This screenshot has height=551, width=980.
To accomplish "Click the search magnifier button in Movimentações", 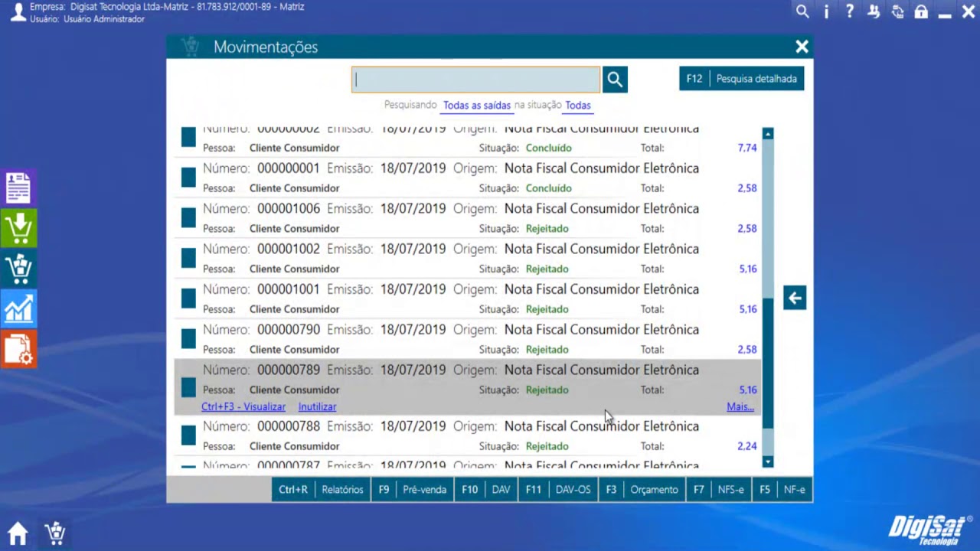I will point(615,79).
